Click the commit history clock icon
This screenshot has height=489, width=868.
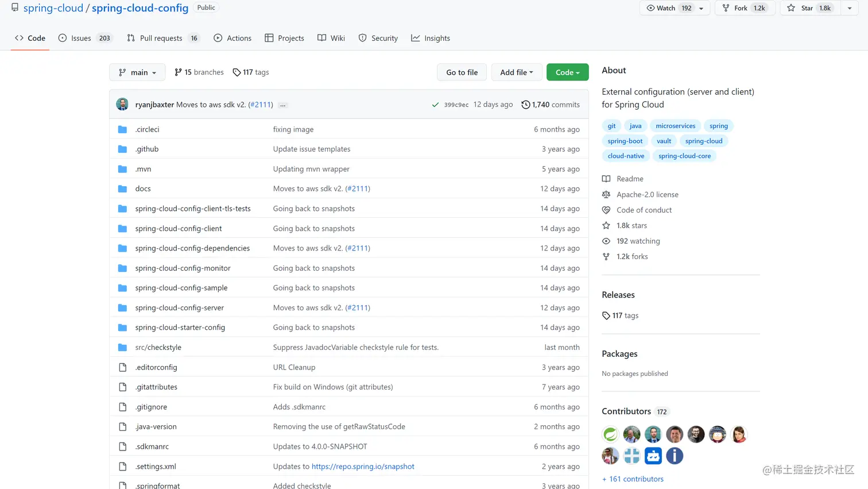[525, 105]
